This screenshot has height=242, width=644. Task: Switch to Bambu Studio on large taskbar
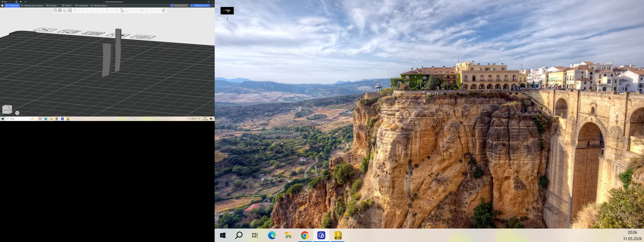coord(321,235)
